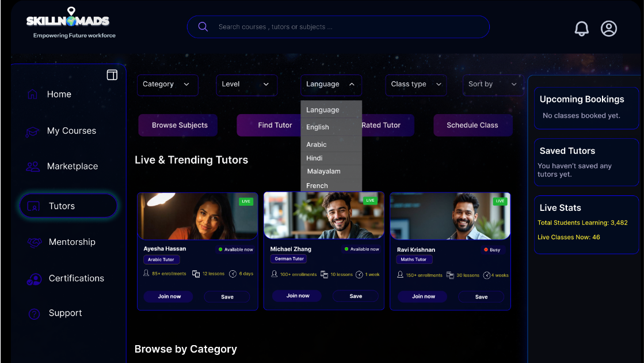Expand the Category dropdown
The height and width of the screenshot is (363, 644).
[x=167, y=85]
